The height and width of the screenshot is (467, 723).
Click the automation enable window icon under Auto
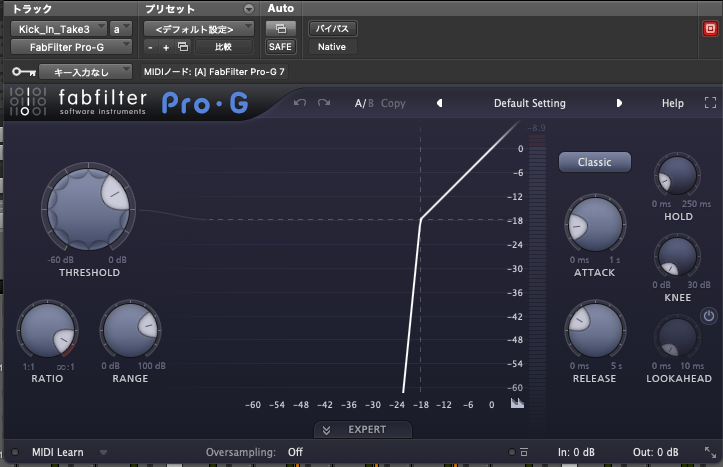(280, 29)
